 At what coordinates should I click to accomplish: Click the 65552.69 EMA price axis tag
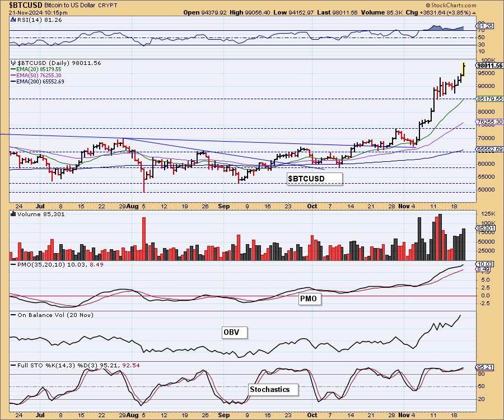click(490, 149)
